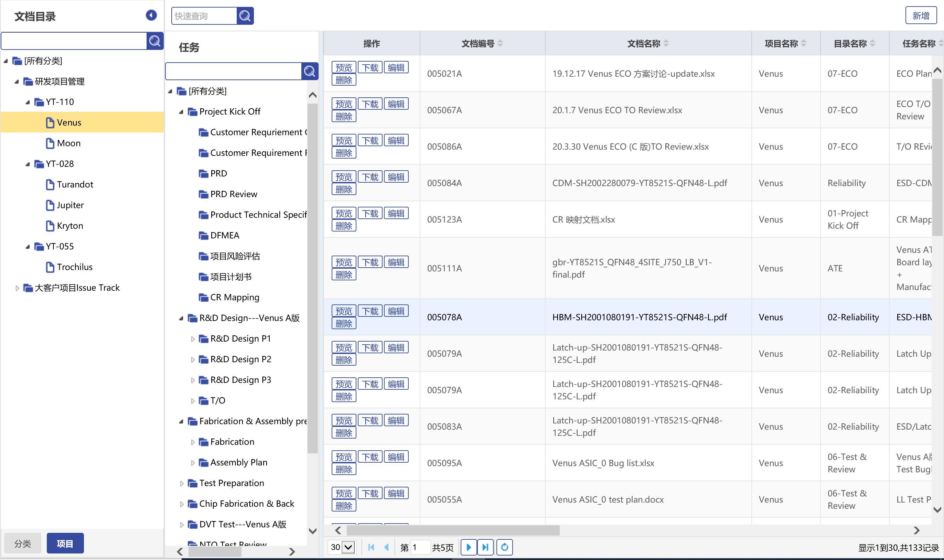The height and width of the screenshot is (560, 944).
Task: Click the directory tree search icon
Action: [155, 41]
